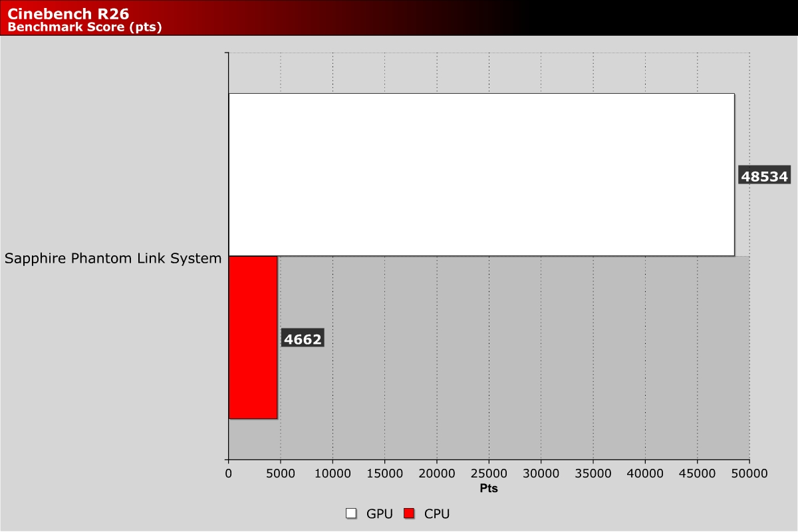Select the 48534 value label
Screen dimensions: 798x532
(765, 176)
